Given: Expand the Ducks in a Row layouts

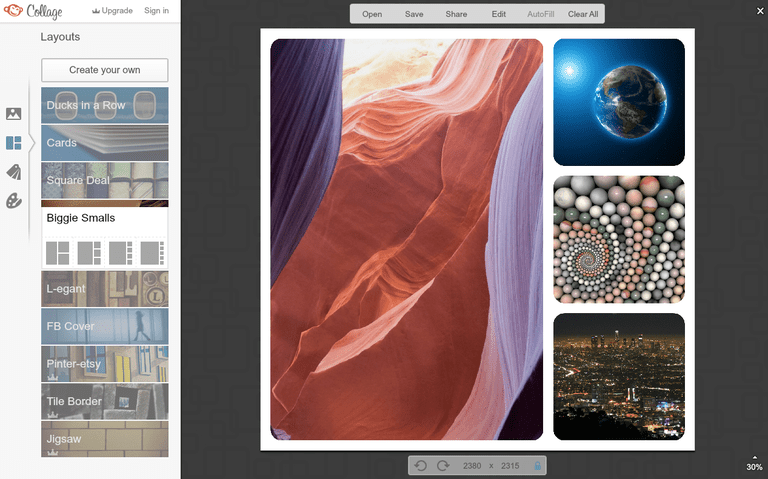Looking at the screenshot, I should (105, 105).
